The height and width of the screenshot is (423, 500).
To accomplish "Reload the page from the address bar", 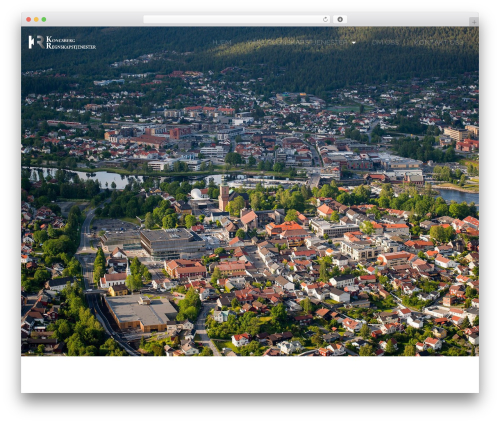I will click(325, 19).
